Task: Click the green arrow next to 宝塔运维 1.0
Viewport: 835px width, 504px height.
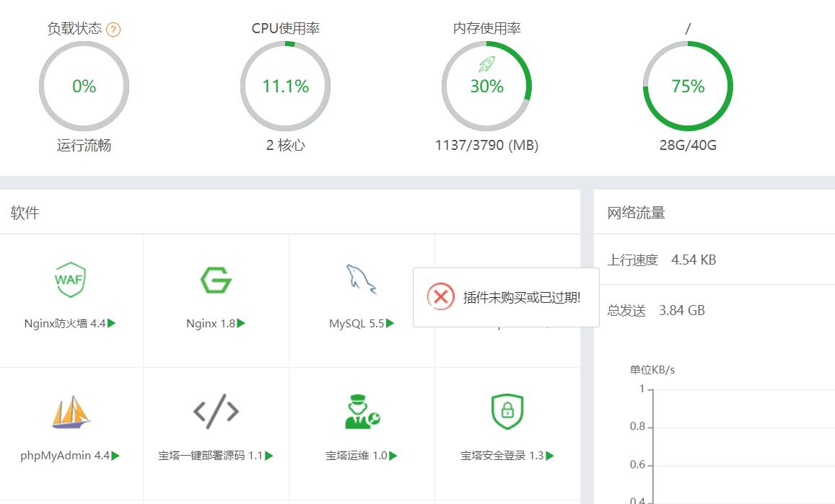Action: pyautogui.click(x=393, y=456)
